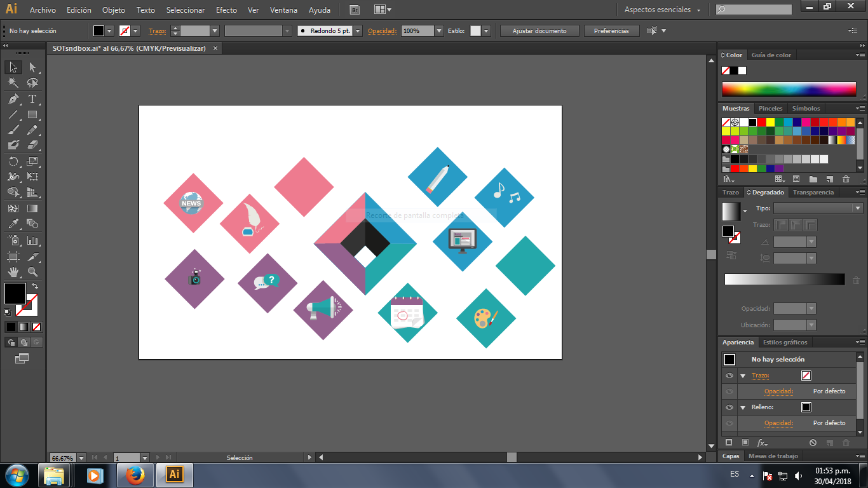Select the Gradient tool in toolbox

[x=32, y=208]
